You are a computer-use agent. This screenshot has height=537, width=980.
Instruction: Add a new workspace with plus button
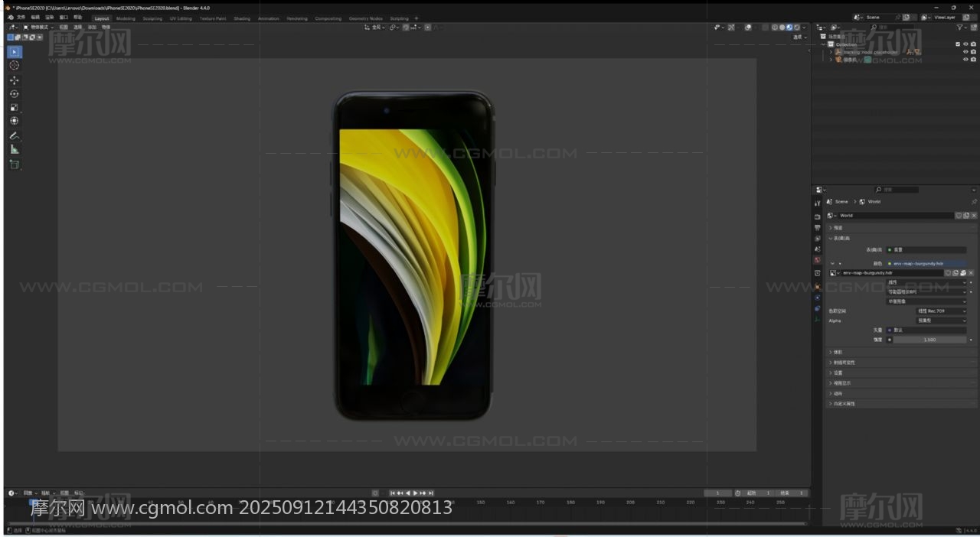point(416,18)
